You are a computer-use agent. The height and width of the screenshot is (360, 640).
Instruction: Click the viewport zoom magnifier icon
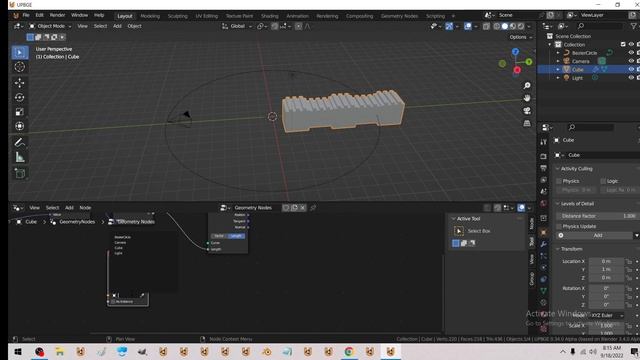pos(527,86)
